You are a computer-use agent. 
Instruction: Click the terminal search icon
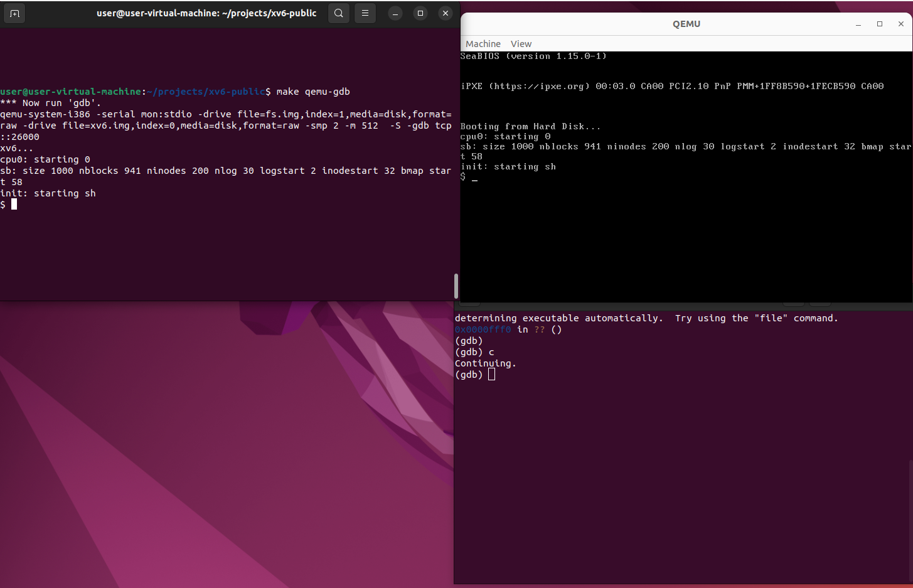click(x=339, y=13)
